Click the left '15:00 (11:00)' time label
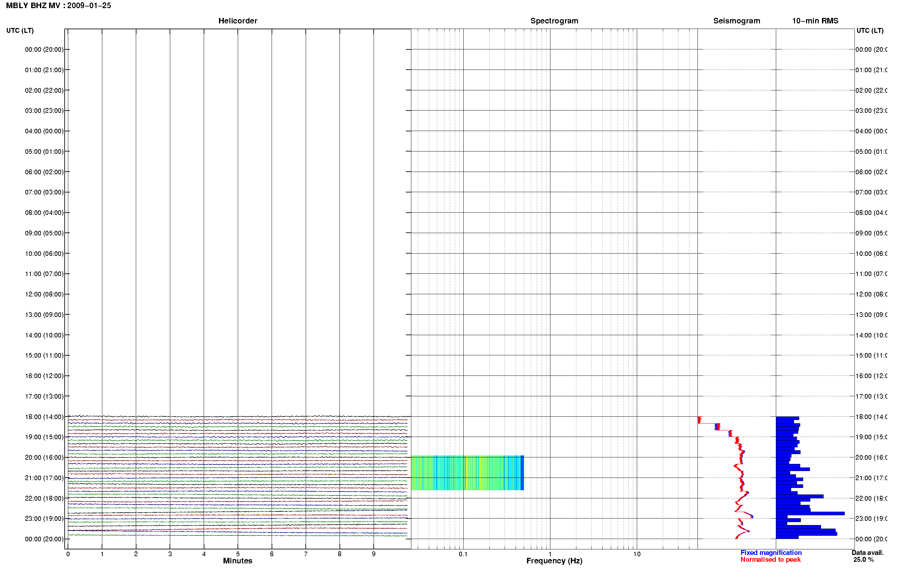The height and width of the screenshot is (578, 924). click(44, 356)
